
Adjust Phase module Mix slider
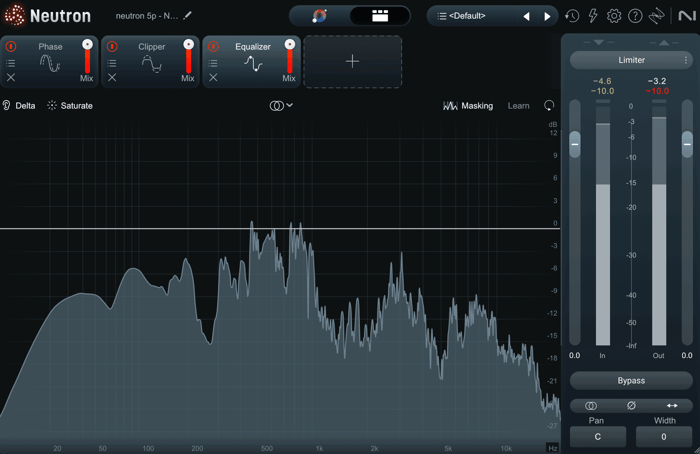(x=88, y=57)
